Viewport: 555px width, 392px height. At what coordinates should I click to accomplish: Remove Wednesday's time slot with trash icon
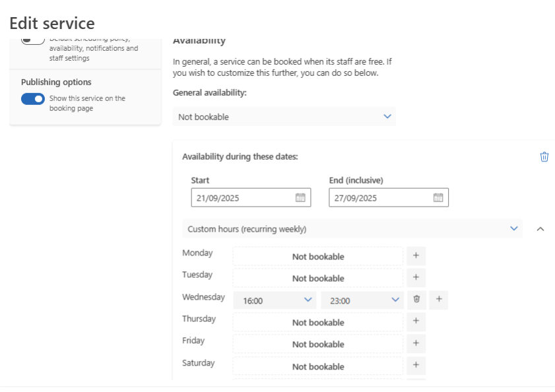point(416,300)
